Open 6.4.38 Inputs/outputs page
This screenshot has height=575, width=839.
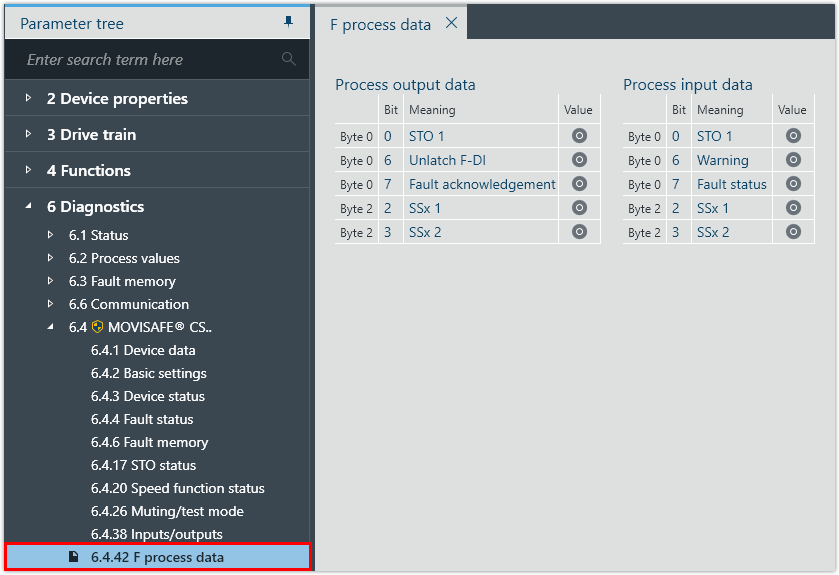[156, 534]
